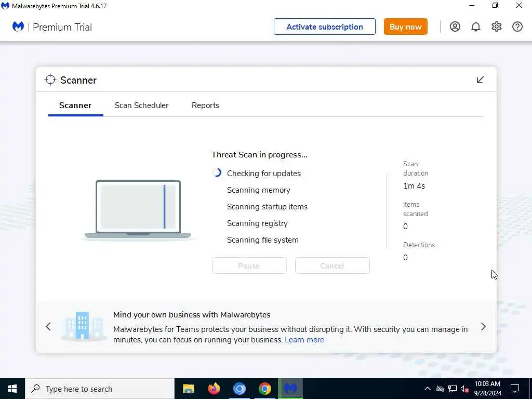The height and width of the screenshot is (399, 532).
Task: Open the Reports tab
Action: (205, 105)
